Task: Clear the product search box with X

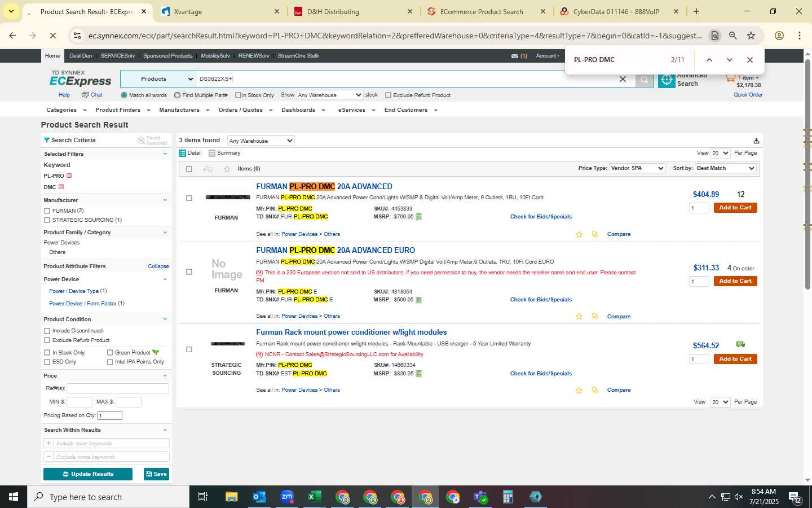Action: click(x=623, y=80)
